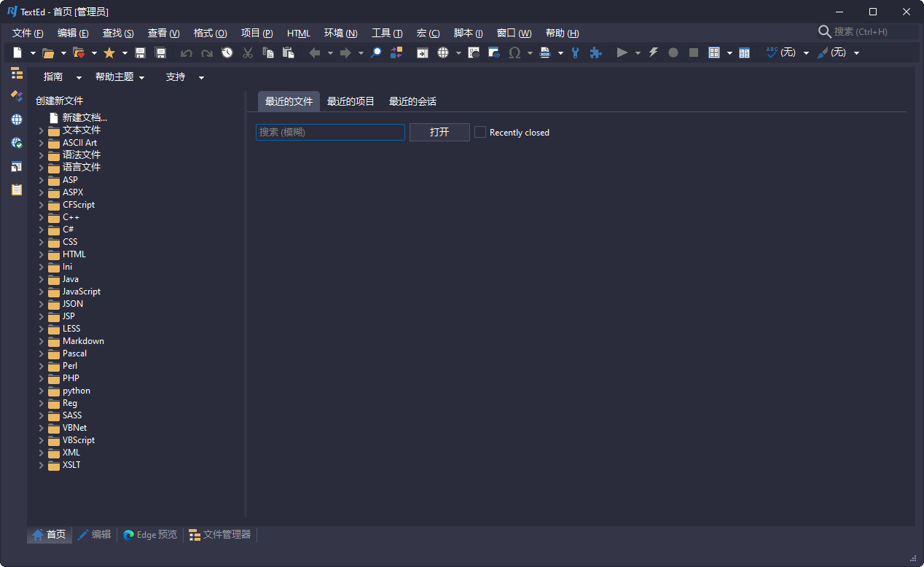Open the 工具 menu
The width and height of the screenshot is (924, 567).
tap(386, 33)
